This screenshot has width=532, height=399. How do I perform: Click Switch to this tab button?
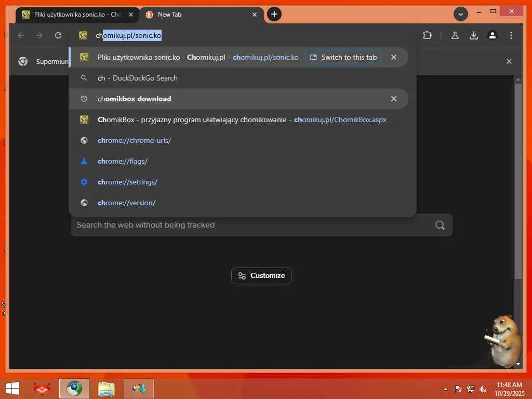(x=343, y=57)
